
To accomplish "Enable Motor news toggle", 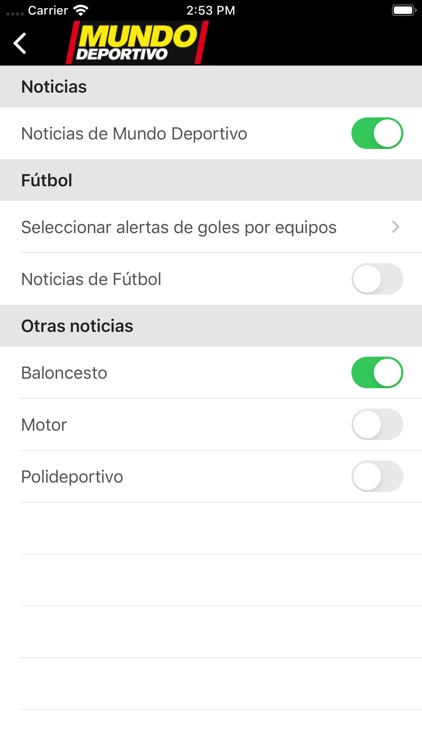I will pos(377,424).
